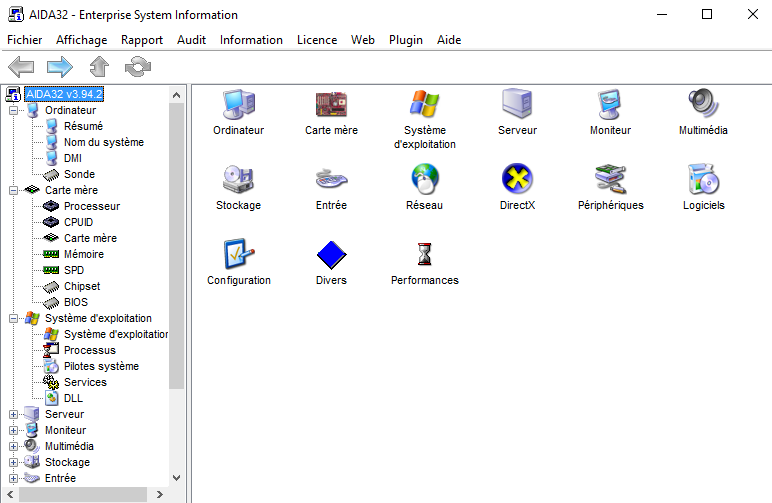Select Sonde in the tree
The height and width of the screenshot is (503, 772).
pyautogui.click(x=79, y=174)
